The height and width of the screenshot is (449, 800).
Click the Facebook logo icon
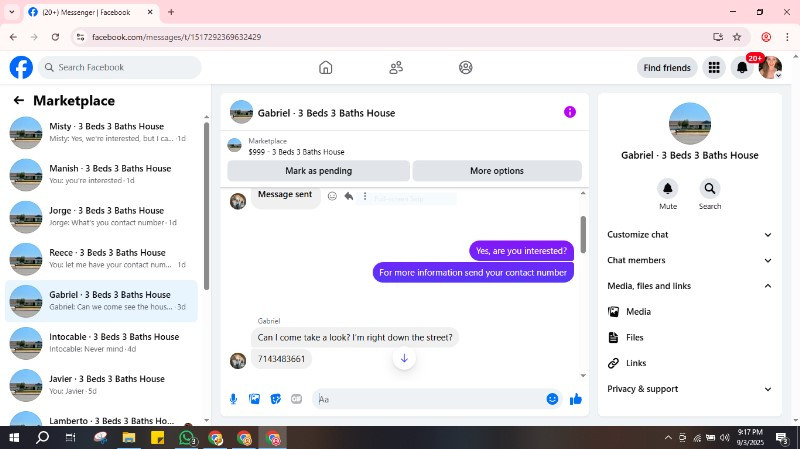[21, 67]
